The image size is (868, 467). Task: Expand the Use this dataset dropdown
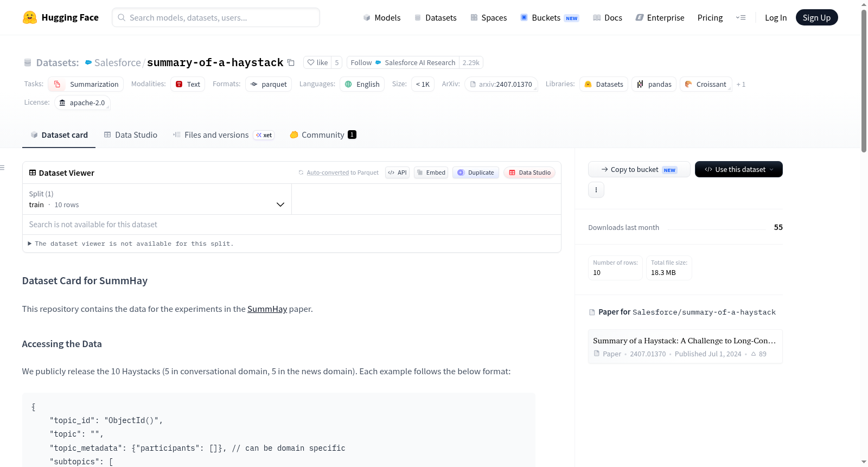(x=739, y=169)
